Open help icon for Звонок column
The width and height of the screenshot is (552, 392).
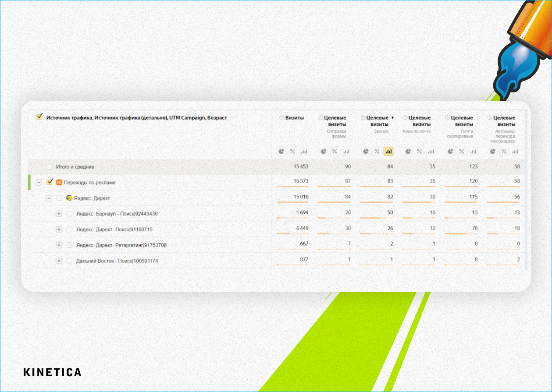coord(363,118)
